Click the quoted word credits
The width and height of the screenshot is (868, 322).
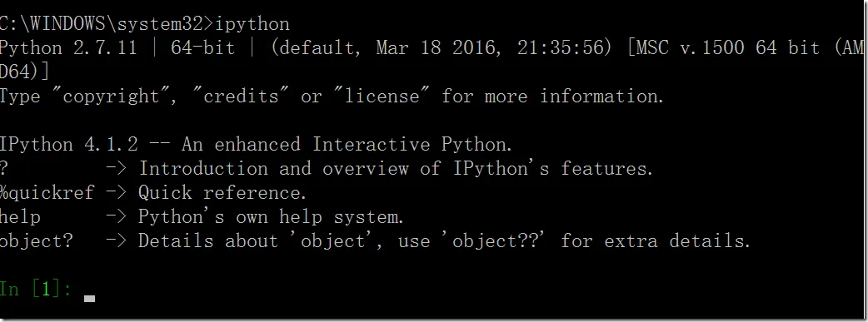tap(241, 97)
